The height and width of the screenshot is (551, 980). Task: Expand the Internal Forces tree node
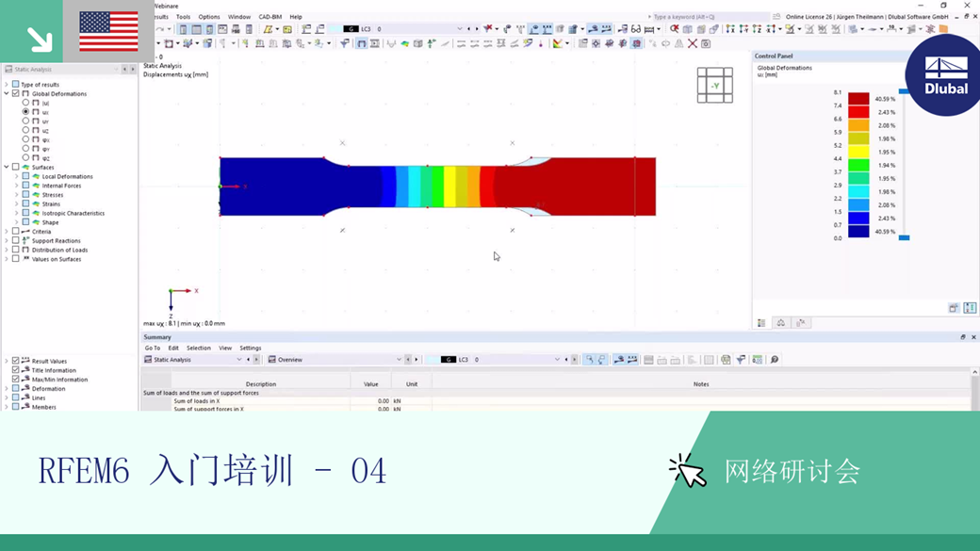tap(17, 186)
